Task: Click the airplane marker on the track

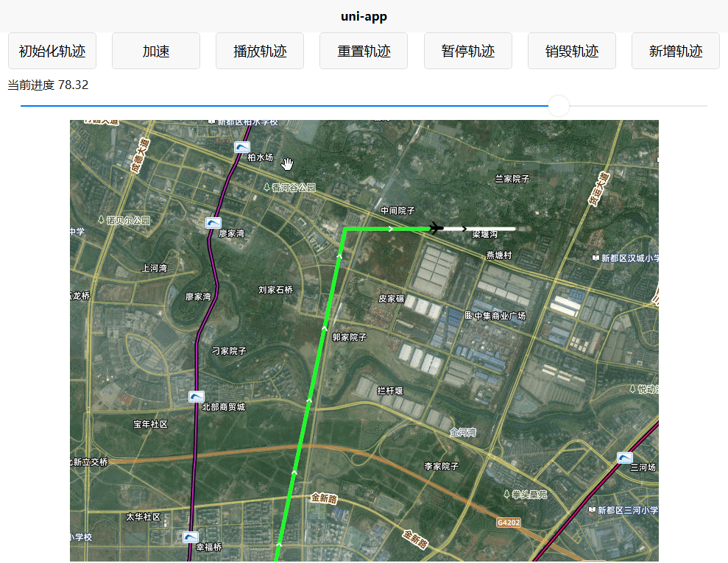Action: coord(438,228)
